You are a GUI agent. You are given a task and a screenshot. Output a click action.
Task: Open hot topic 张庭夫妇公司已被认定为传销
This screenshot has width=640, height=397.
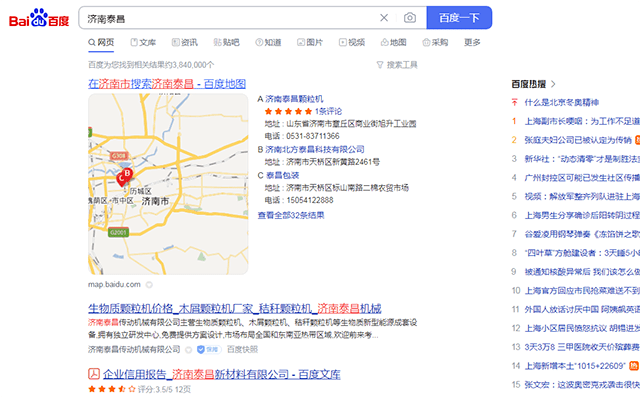pos(578,140)
